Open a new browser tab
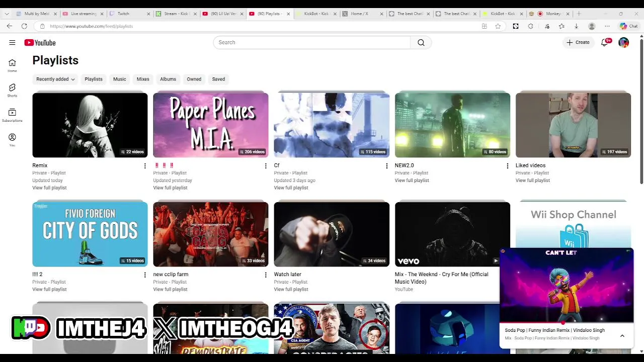This screenshot has height=362, width=644. [579, 14]
